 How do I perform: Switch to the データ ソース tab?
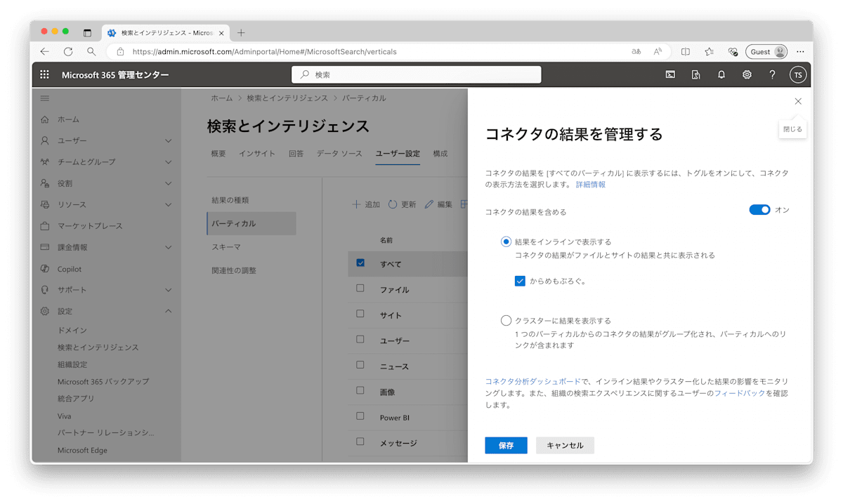pos(339,154)
